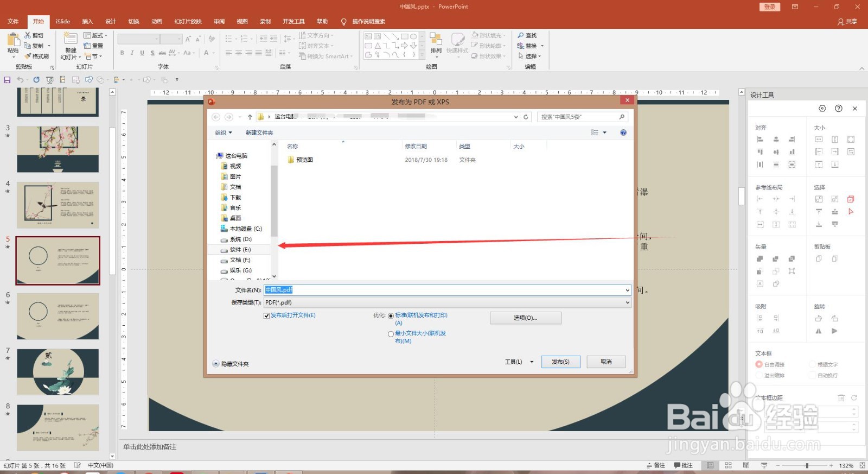Select 自动换行 text box option
This screenshot has width=868, height=474.
click(813, 375)
